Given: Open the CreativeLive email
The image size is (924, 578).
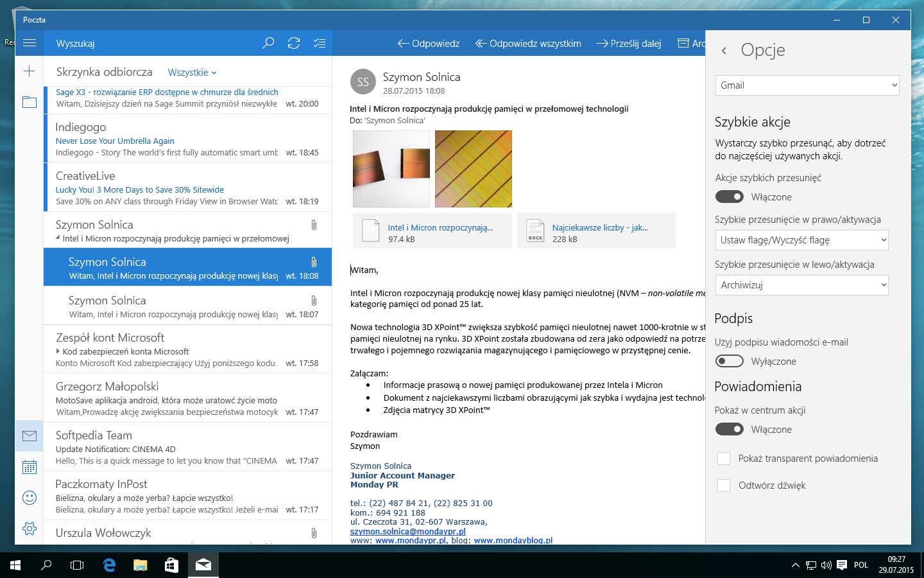Looking at the screenshot, I should pyautogui.click(x=188, y=188).
